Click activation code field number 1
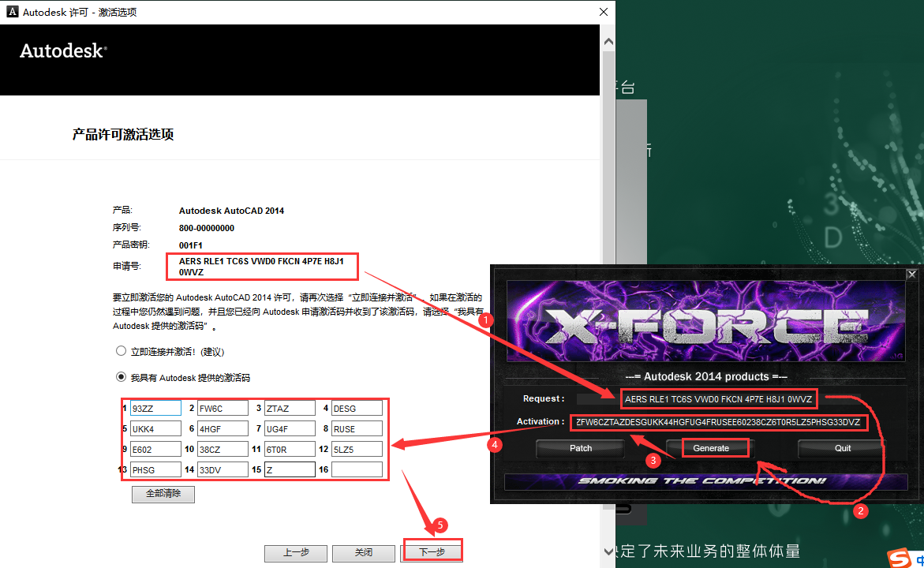924x568 pixels. [x=155, y=409]
